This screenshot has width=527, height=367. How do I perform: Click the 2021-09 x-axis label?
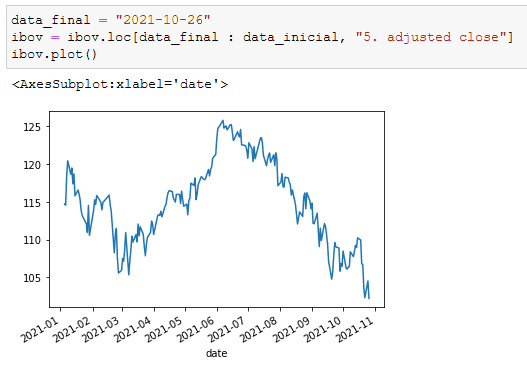tap(292, 329)
